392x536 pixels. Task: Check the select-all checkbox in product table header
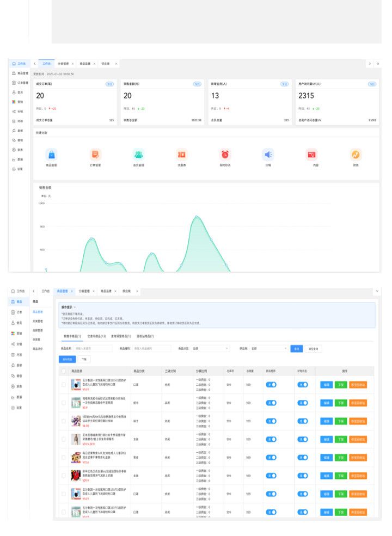pyautogui.click(x=64, y=371)
